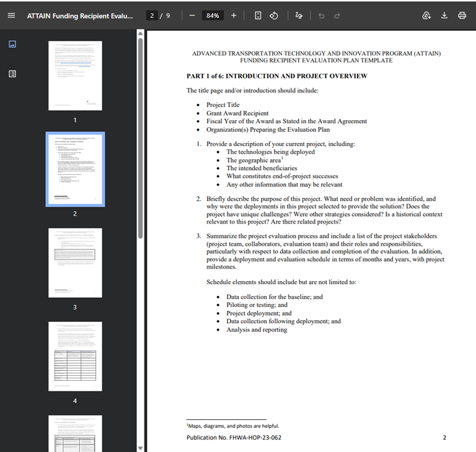The image size is (476, 452).
Task: Click 'Publication No. FHWA-HOP-23-062' footer
Action: click(x=234, y=437)
